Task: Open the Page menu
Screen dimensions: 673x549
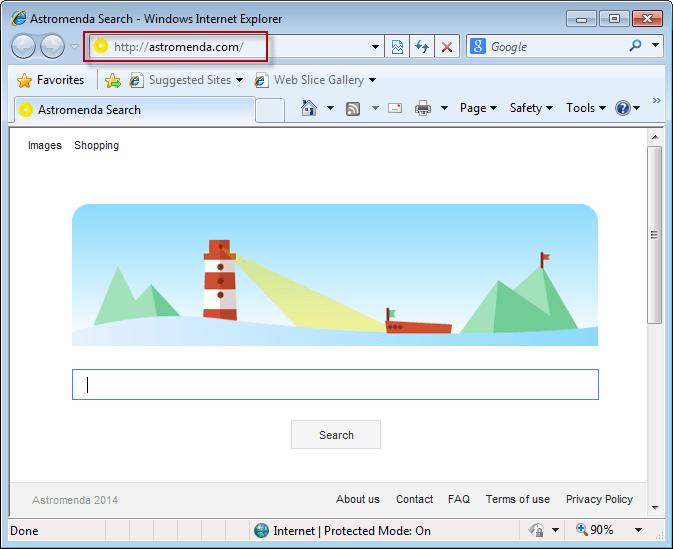Action: coord(478,108)
